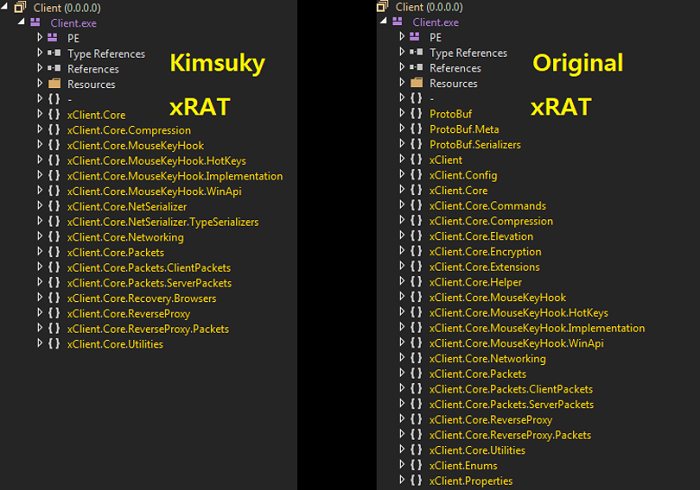
Task: Click namespace icon beside xClient.Core.Recovery.Browsers
Action: tap(54, 298)
